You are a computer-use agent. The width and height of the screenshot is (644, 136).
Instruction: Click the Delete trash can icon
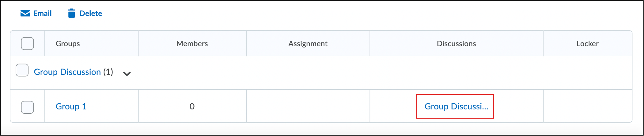(71, 13)
